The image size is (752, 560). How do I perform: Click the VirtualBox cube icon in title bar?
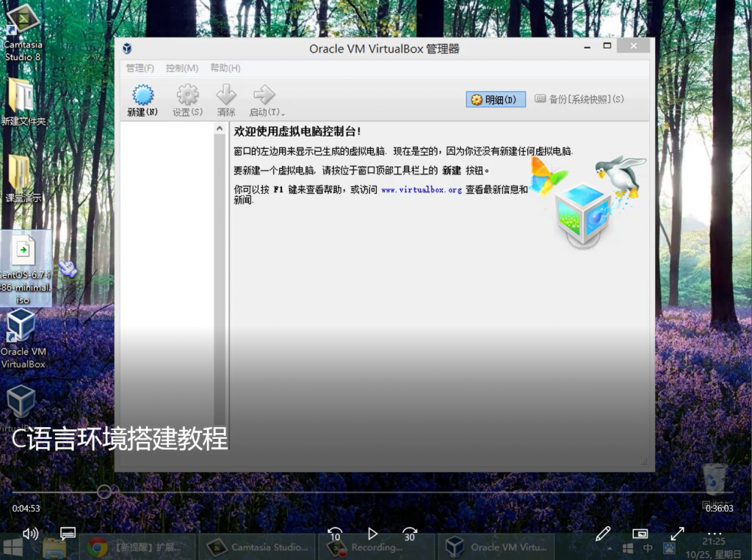point(127,48)
